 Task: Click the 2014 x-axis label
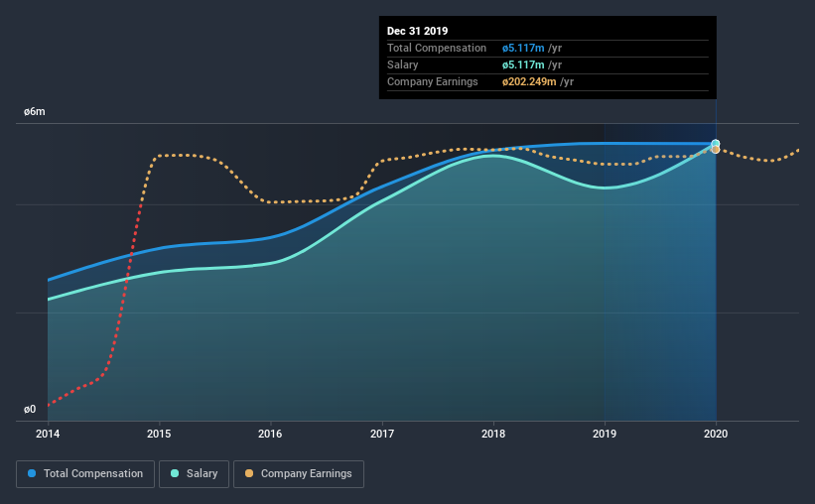[48, 434]
